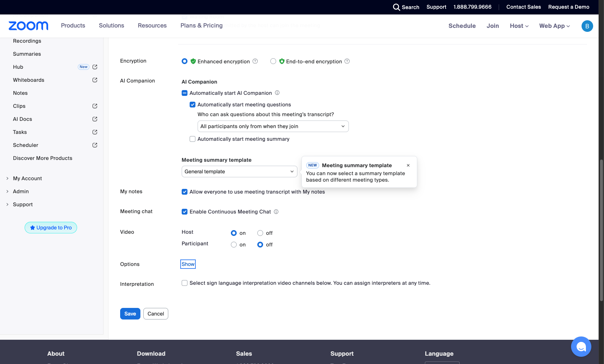
Task: Close the Meeting summary template tooltip
Action: [x=408, y=165]
